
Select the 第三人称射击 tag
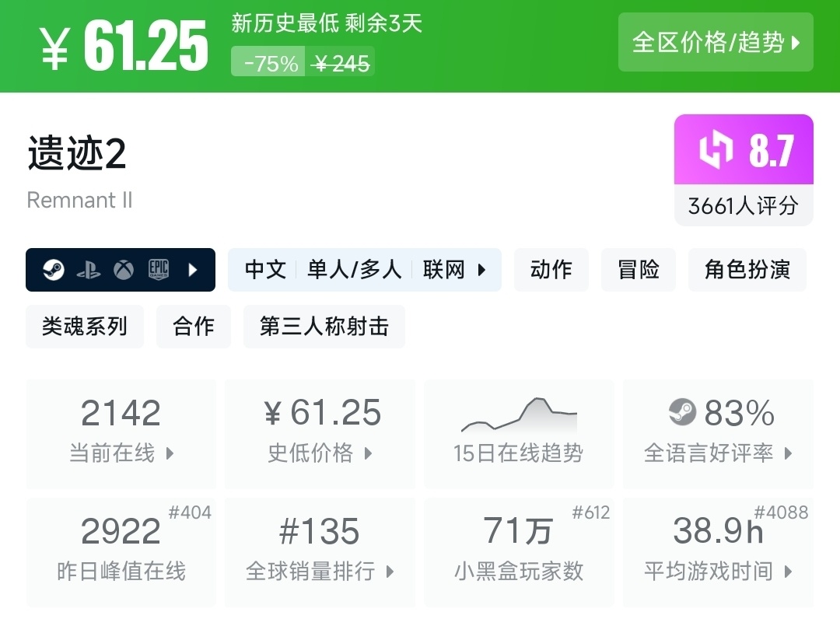(324, 326)
